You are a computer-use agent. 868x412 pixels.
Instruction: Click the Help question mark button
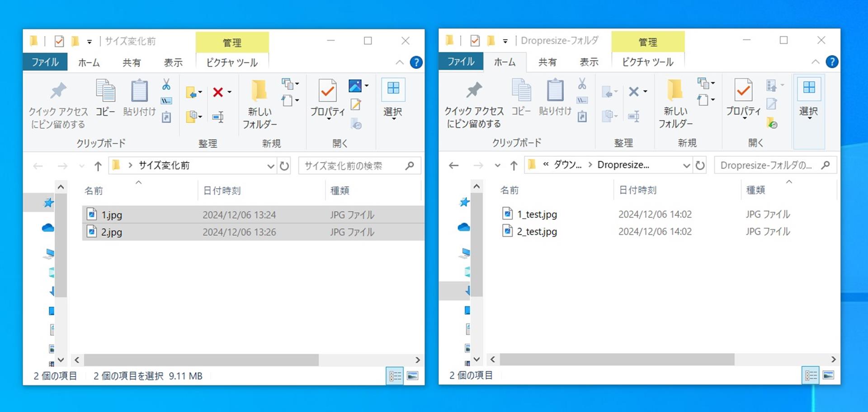click(x=416, y=62)
